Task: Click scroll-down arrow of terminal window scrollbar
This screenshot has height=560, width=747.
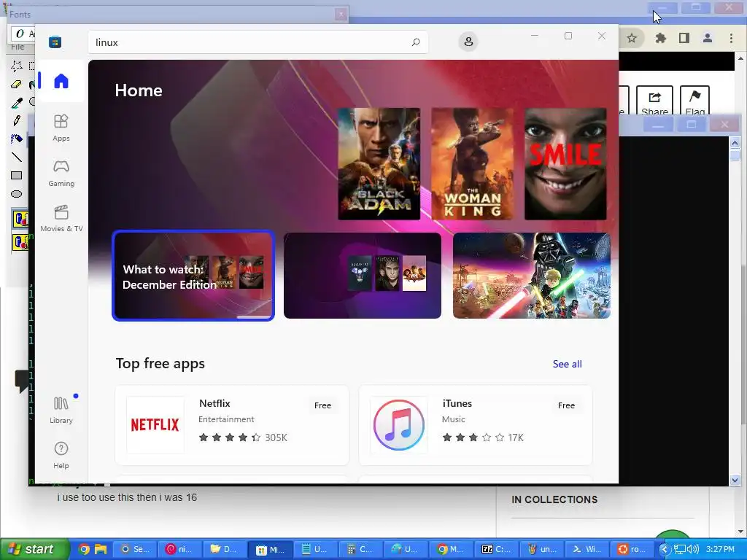Action: pos(735,480)
